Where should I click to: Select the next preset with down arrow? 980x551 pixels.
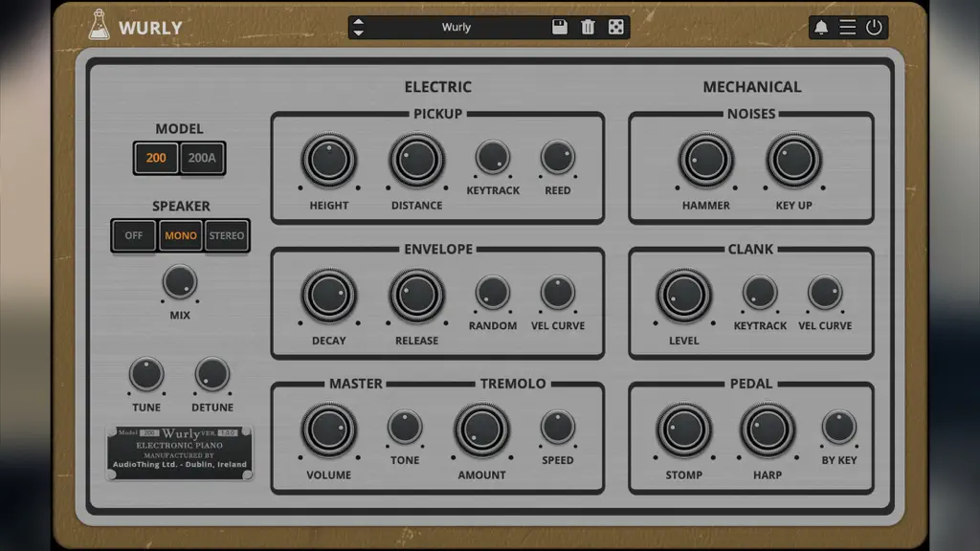tap(358, 33)
